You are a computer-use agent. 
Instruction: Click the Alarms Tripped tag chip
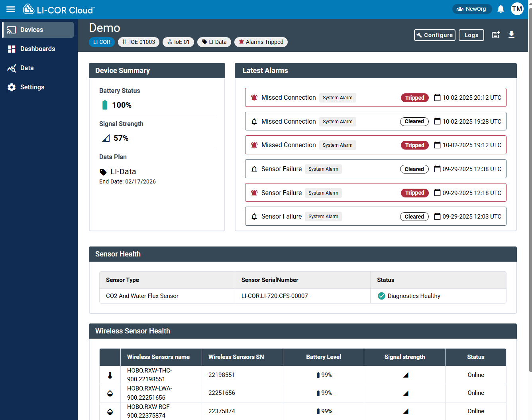pyautogui.click(x=261, y=42)
